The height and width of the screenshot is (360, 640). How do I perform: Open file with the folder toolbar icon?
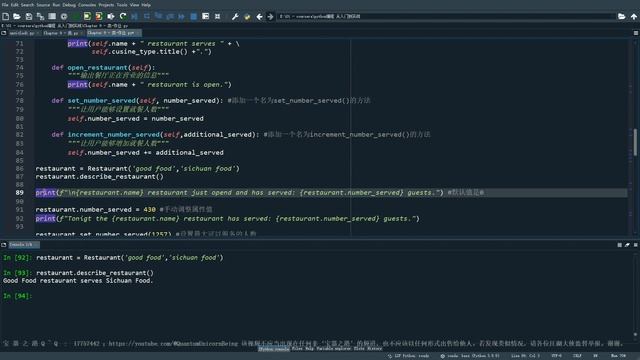point(17,16)
